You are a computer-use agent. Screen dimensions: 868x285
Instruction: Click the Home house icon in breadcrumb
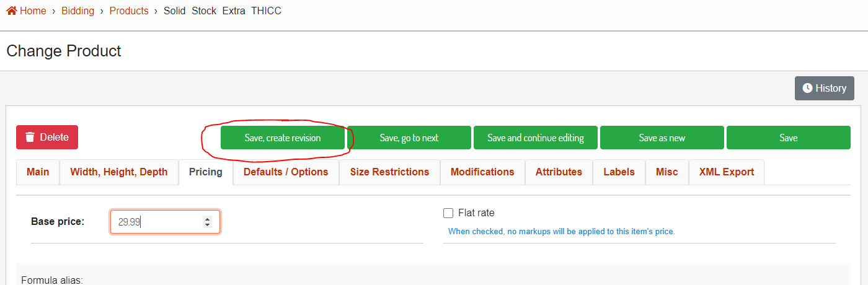(11, 11)
